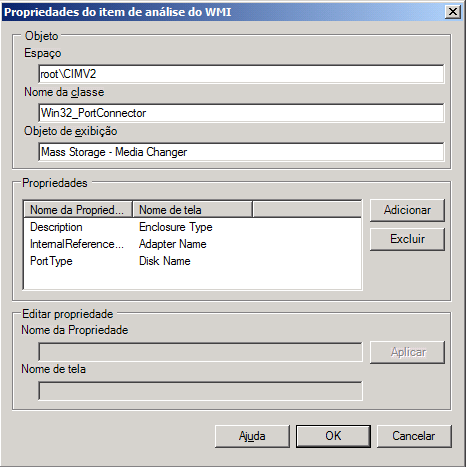Select the InternalReference property row
Screen dimensions: 466x467
coord(192,244)
